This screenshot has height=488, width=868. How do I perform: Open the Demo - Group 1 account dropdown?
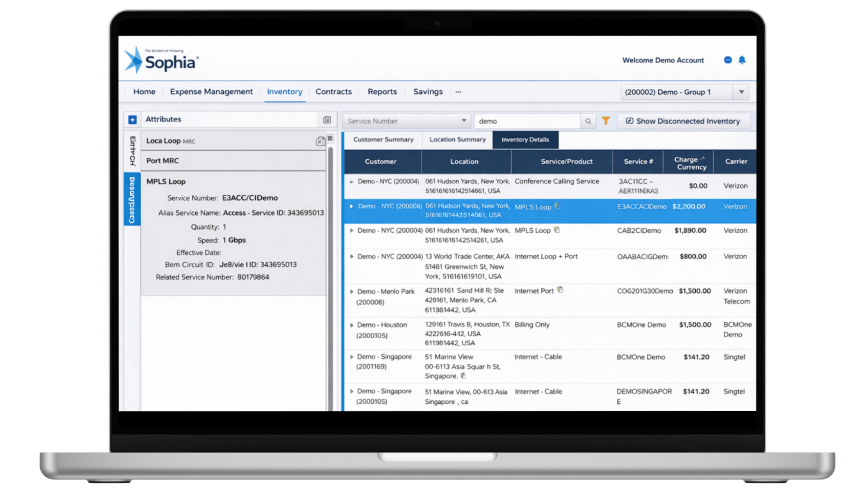click(741, 92)
